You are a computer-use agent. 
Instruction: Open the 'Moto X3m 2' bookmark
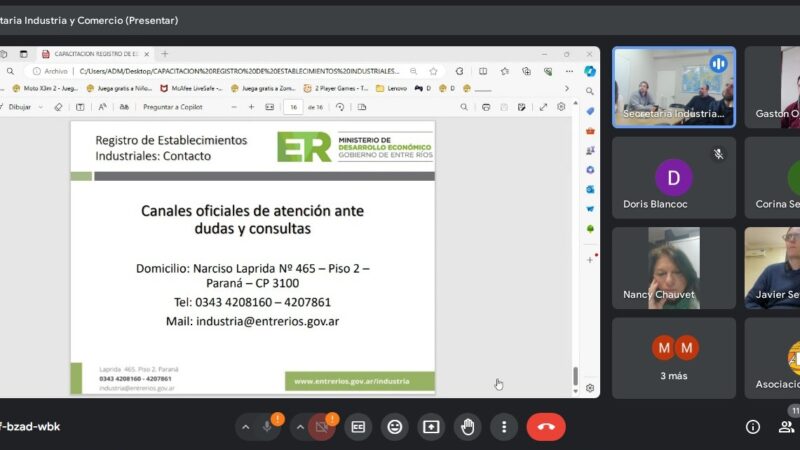coord(45,88)
